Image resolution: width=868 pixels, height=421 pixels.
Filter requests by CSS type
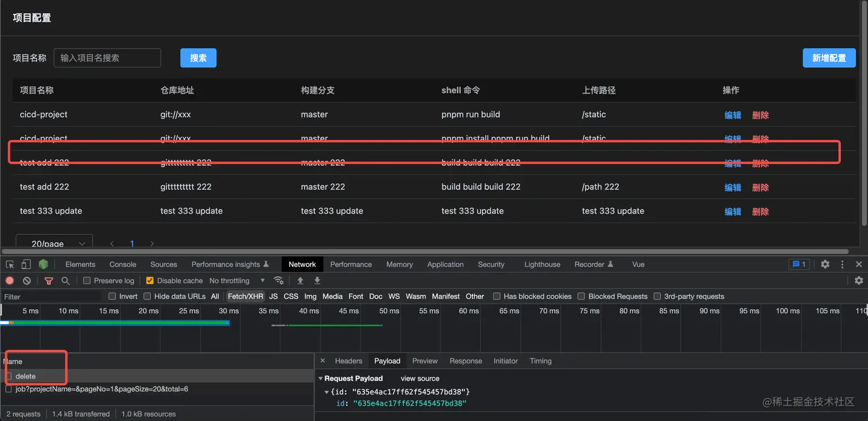point(291,296)
